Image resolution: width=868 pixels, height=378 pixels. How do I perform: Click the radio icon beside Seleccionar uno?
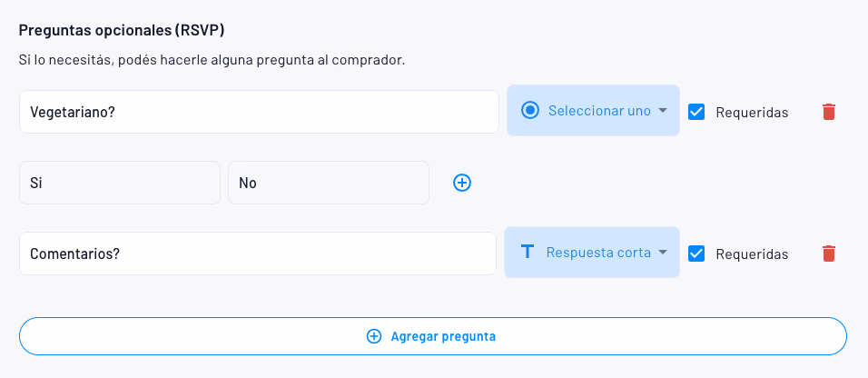(x=530, y=111)
